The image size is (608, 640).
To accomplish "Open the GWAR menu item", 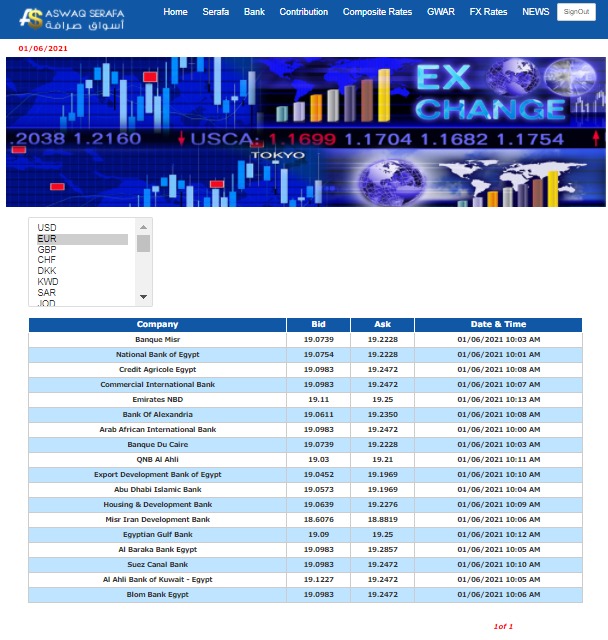I will [441, 12].
